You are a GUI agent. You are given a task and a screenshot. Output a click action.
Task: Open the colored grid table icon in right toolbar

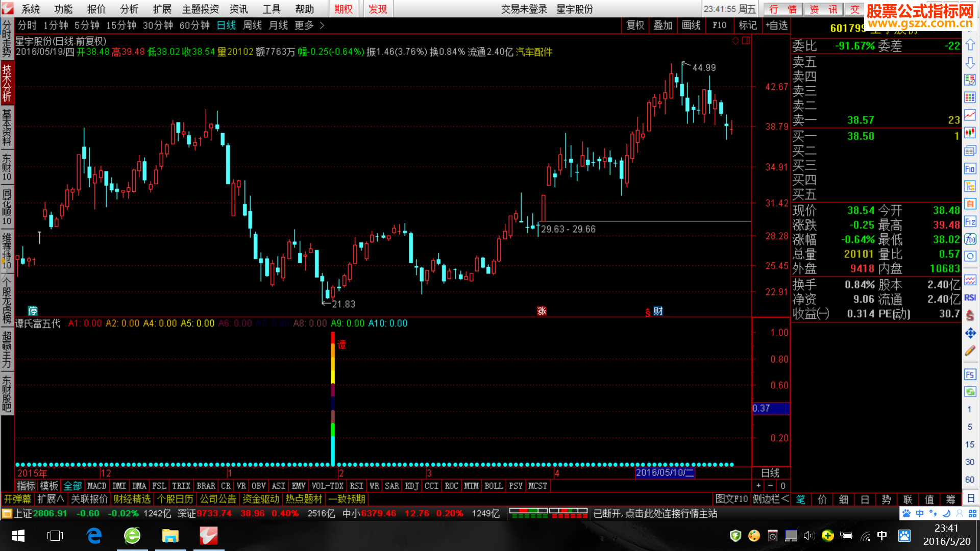click(x=970, y=97)
